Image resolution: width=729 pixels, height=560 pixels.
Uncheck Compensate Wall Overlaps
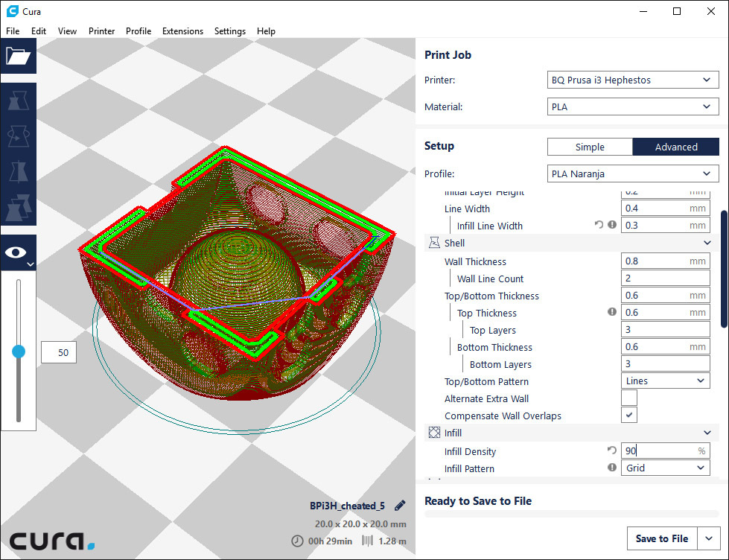click(629, 415)
